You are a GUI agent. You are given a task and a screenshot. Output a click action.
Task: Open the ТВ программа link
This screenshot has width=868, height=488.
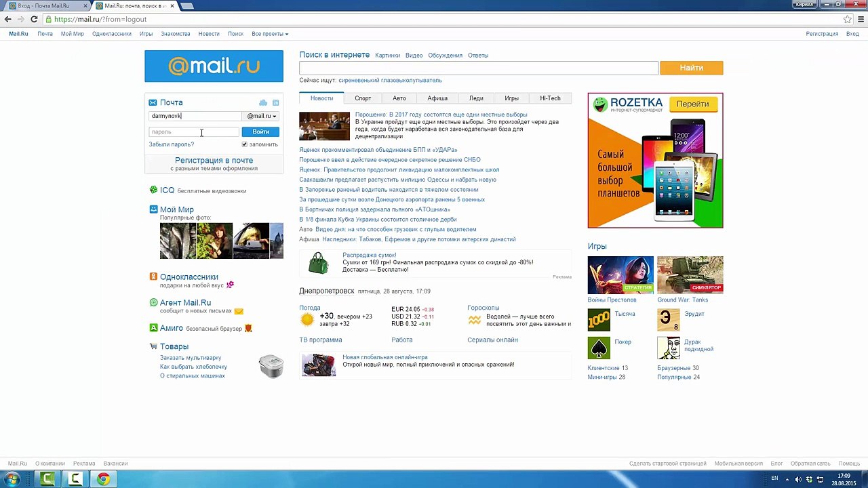pos(321,340)
